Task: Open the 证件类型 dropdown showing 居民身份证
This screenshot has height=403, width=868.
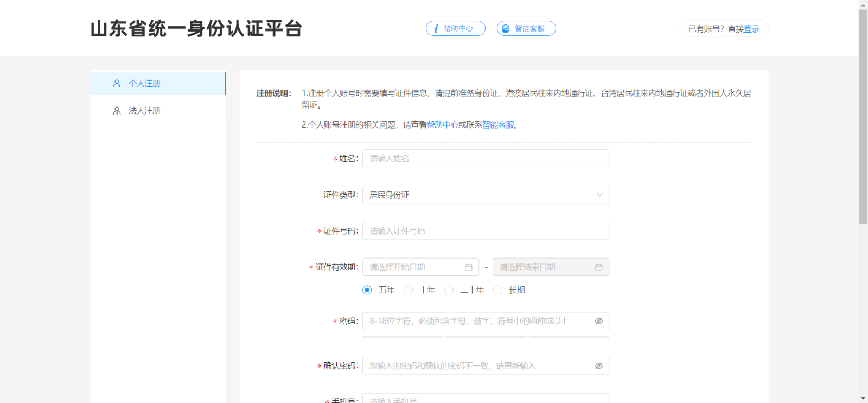Action: pyautogui.click(x=486, y=195)
